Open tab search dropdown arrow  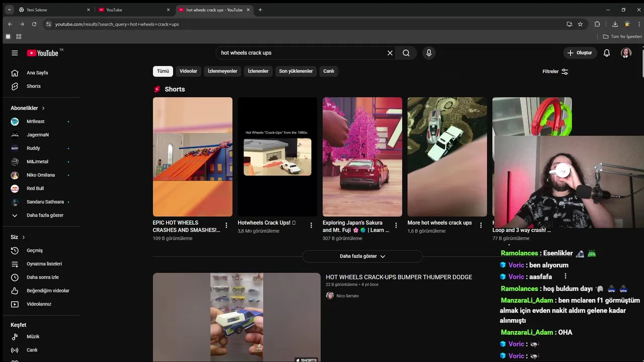coord(9,10)
